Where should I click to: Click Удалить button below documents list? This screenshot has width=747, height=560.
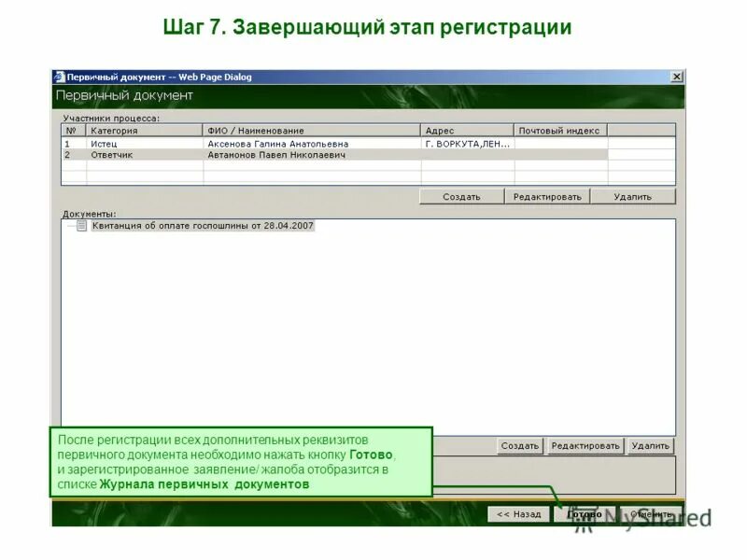(x=650, y=446)
